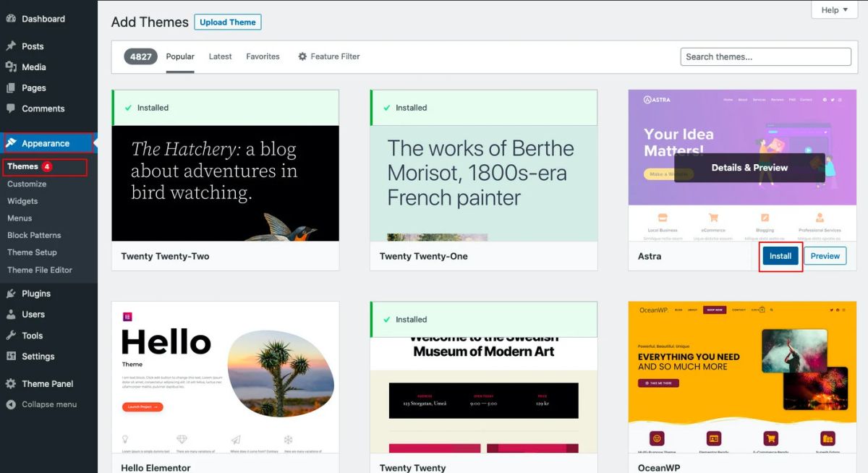
Task: Click the Users person icon
Action: tap(11, 315)
